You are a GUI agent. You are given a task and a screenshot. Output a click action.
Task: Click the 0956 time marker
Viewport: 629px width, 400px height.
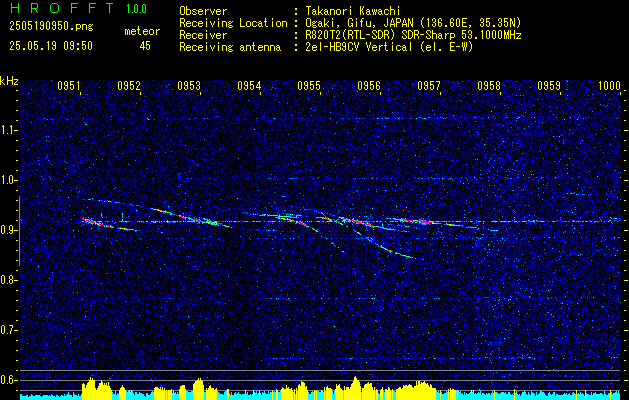click(x=369, y=85)
